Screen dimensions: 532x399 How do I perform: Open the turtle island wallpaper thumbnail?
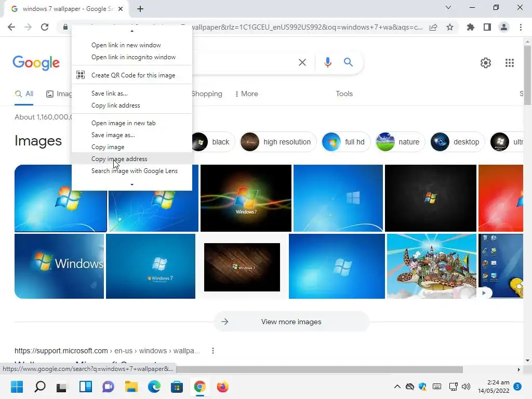click(x=432, y=267)
